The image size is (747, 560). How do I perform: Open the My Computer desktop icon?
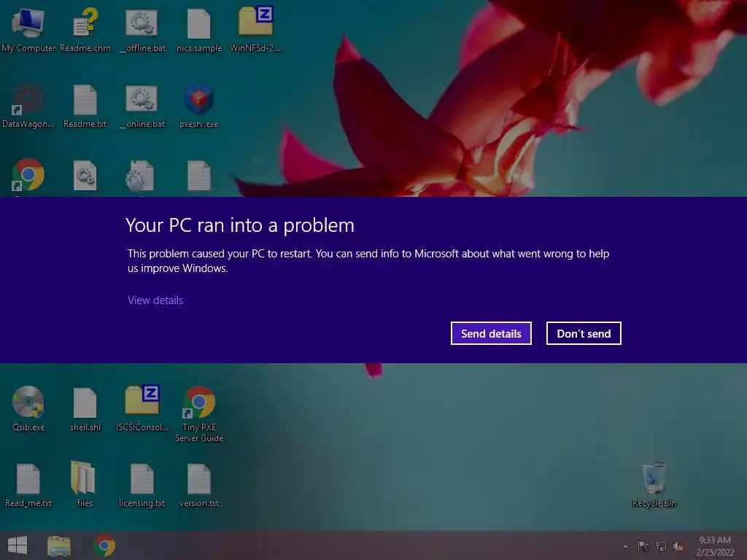(x=28, y=29)
